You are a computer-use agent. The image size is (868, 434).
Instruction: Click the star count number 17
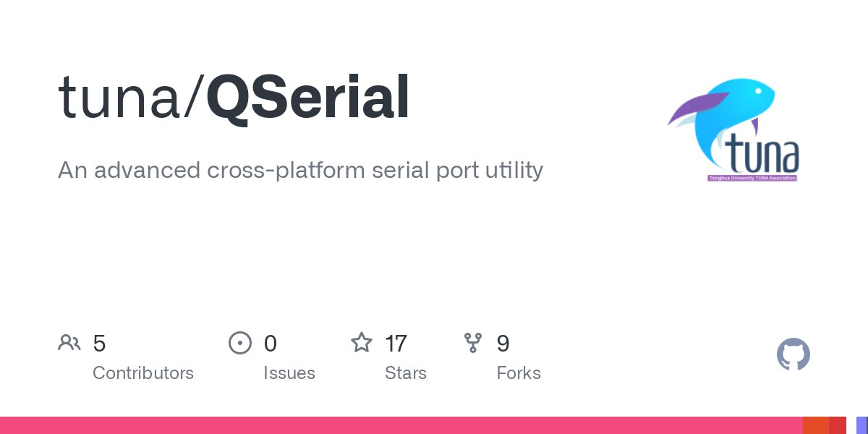pos(396,343)
